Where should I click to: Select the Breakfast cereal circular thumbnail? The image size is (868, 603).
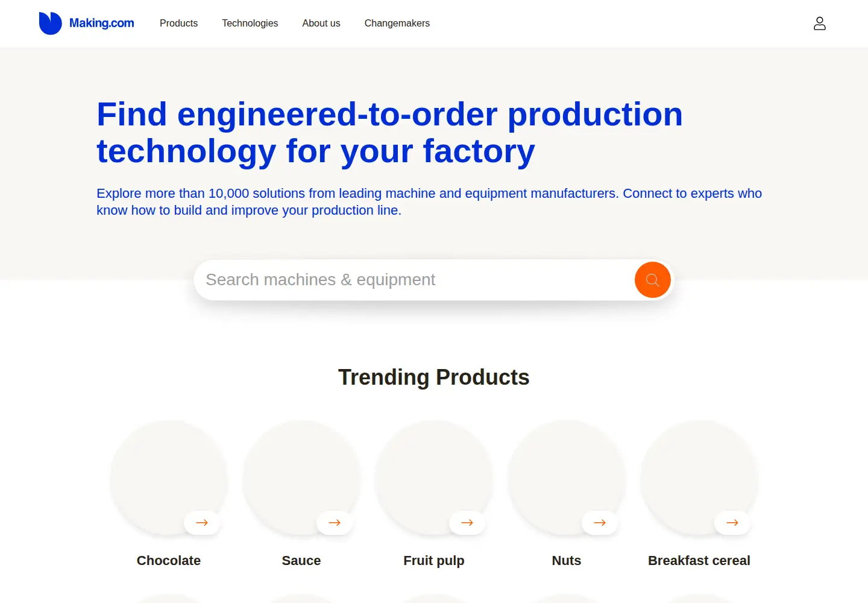pos(699,478)
